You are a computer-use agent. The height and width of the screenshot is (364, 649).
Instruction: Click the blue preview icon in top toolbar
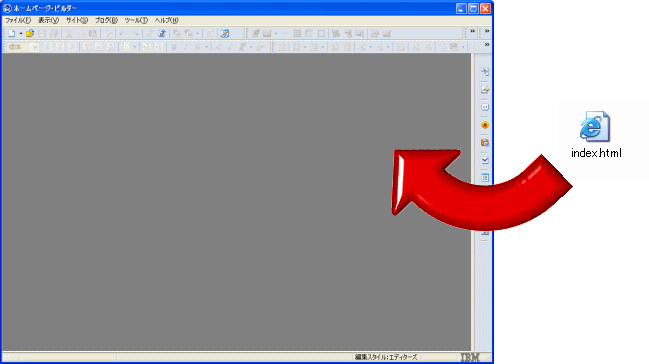point(225,34)
